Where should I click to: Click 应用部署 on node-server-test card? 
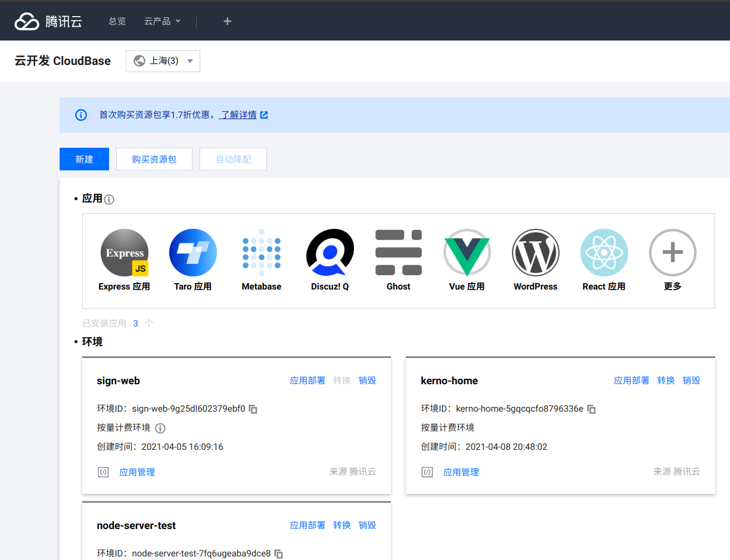tap(307, 525)
